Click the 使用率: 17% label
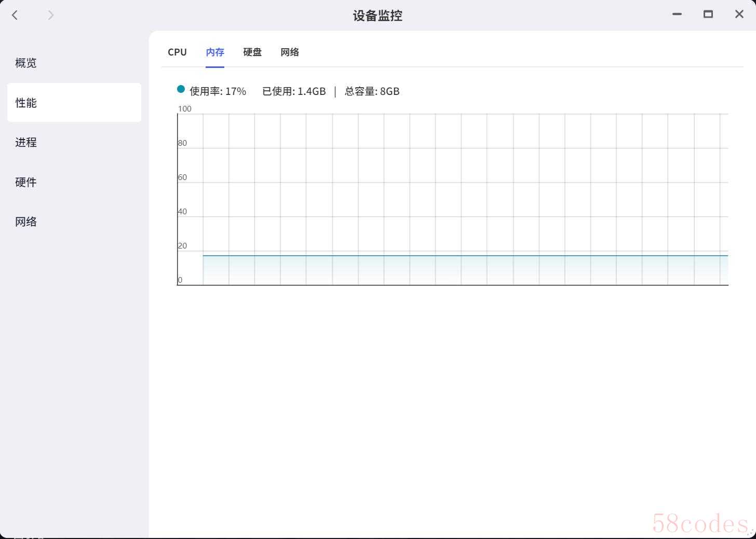Screen dimensions: 756x539 218,91
